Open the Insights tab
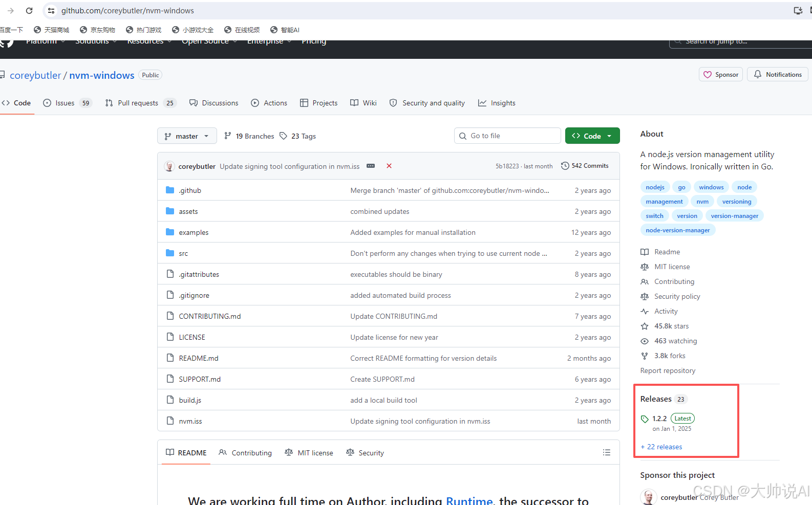This screenshot has height=505, width=812. click(x=497, y=103)
